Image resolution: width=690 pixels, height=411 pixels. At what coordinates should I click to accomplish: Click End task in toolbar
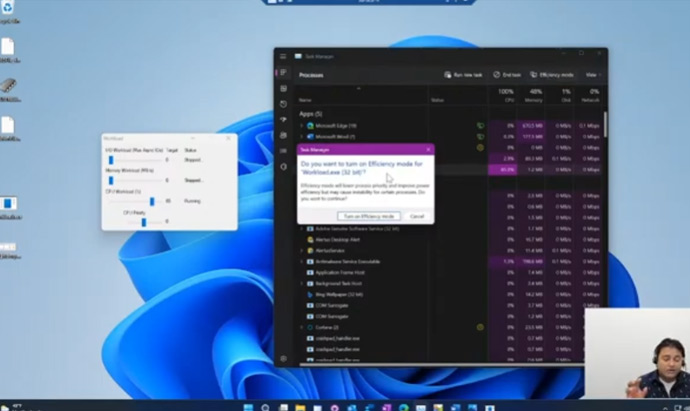pyautogui.click(x=507, y=75)
